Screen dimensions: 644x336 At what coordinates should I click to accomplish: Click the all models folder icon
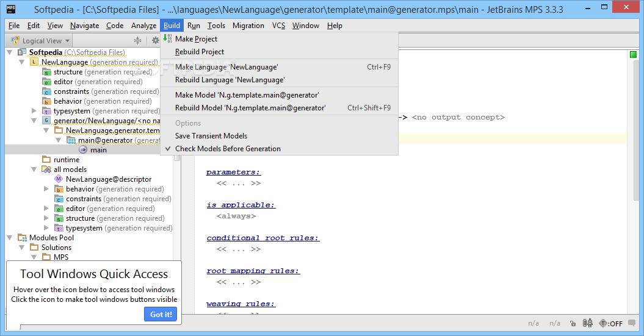point(47,170)
